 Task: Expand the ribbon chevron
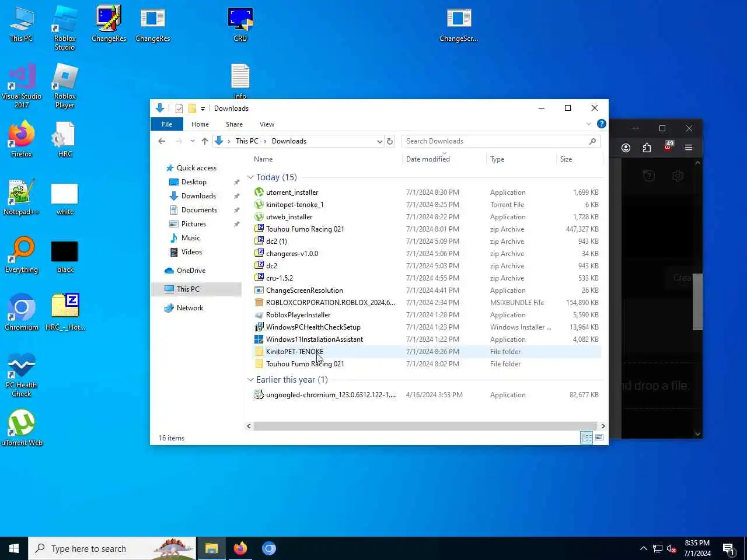tap(588, 124)
